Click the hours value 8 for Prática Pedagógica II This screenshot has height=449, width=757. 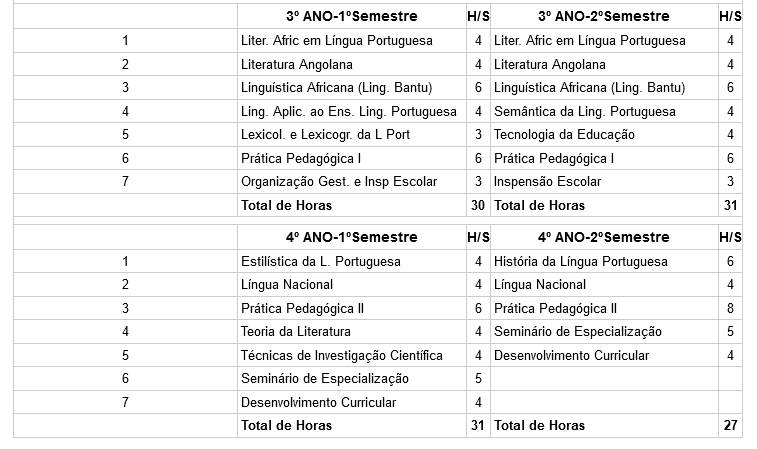(731, 309)
